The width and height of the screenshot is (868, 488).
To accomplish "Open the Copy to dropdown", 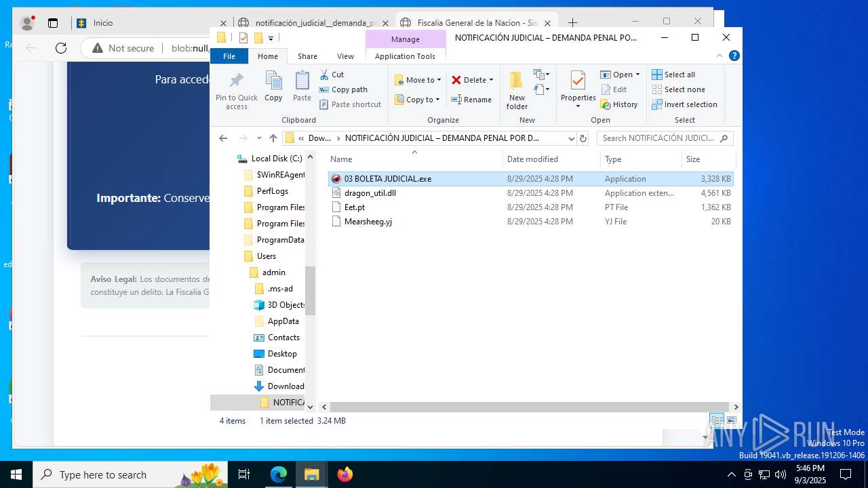I will [418, 100].
